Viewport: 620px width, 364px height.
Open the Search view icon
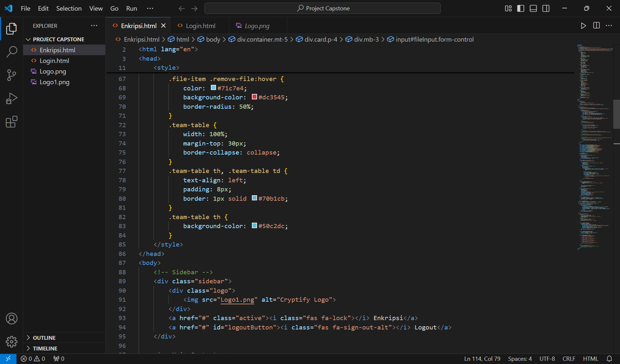coord(12,52)
